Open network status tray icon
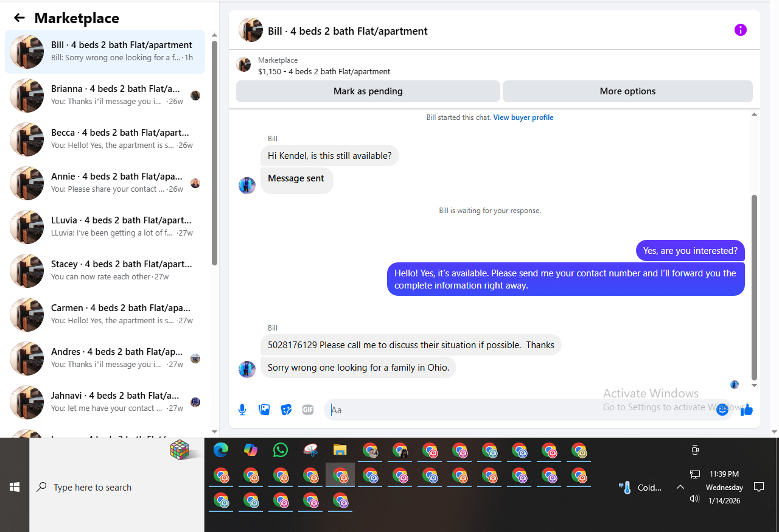Screen dimensions: 779x532 695,474
